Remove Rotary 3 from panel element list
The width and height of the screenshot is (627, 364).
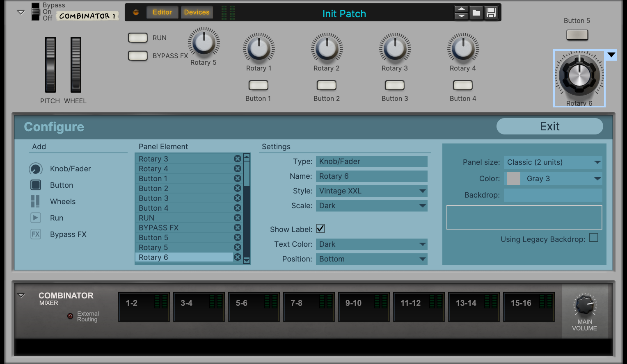tap(237, 159)
